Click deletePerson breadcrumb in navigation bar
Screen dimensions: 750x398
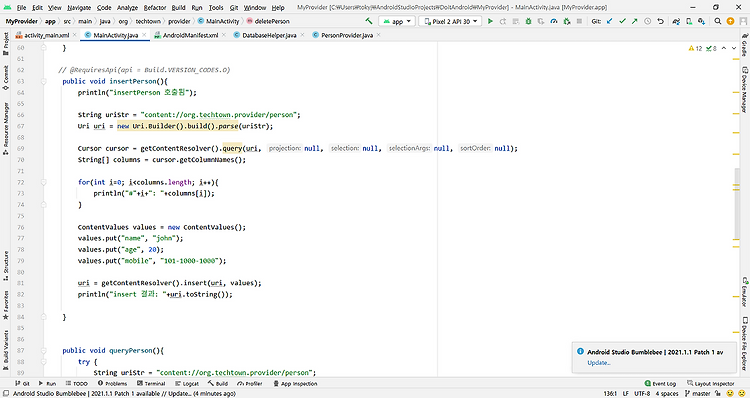268,21
